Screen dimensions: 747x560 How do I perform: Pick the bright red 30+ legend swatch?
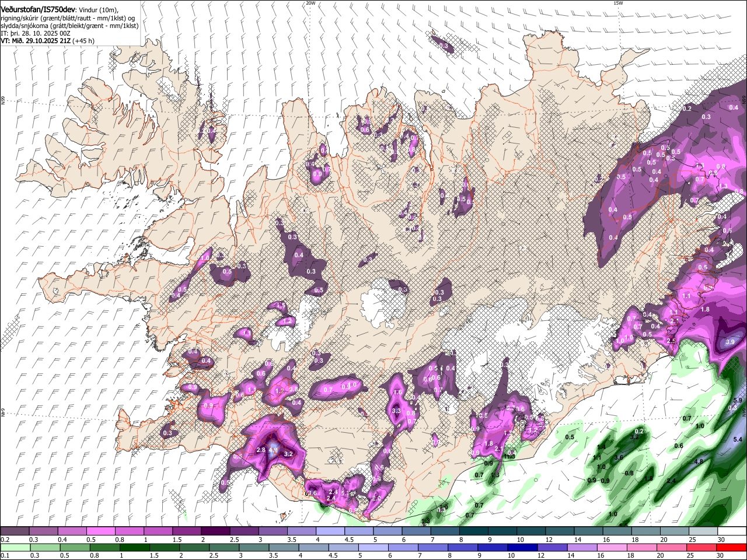click(731, 547)
